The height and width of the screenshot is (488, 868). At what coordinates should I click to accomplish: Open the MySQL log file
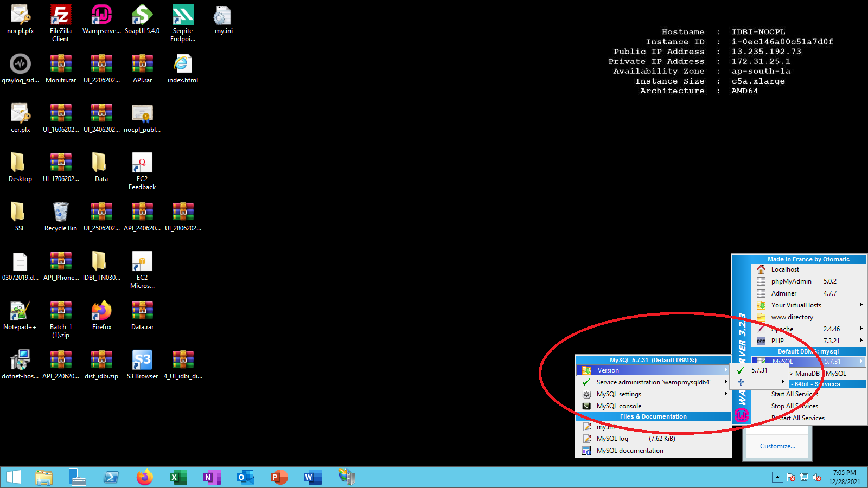coord(653,439)
